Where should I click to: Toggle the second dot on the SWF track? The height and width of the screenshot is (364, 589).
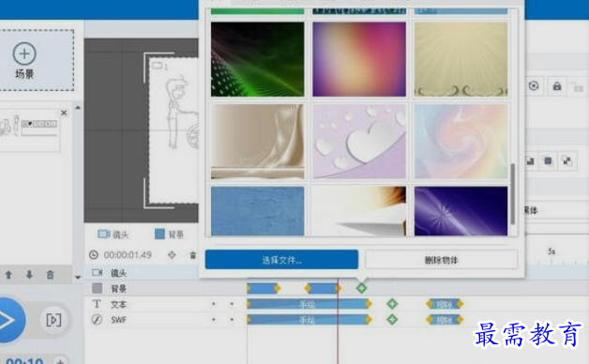coord(232,320)
